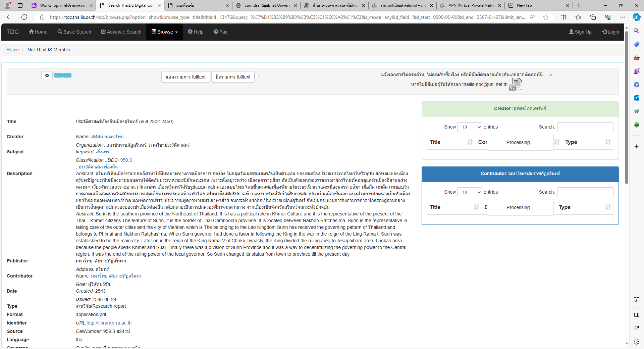Viewport: 644px width, 349px height.
Task: Sort Creator table by Title column arrows
Action: [470, 142]
